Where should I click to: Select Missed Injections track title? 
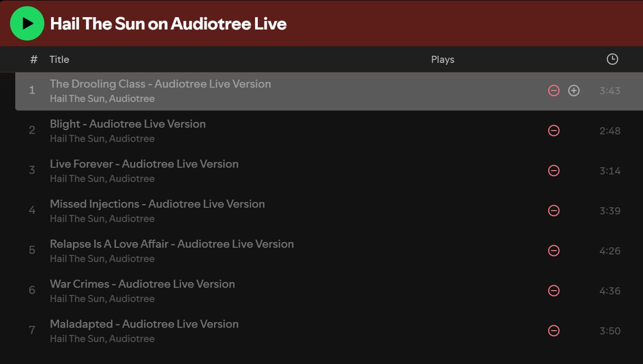(157, 204)
